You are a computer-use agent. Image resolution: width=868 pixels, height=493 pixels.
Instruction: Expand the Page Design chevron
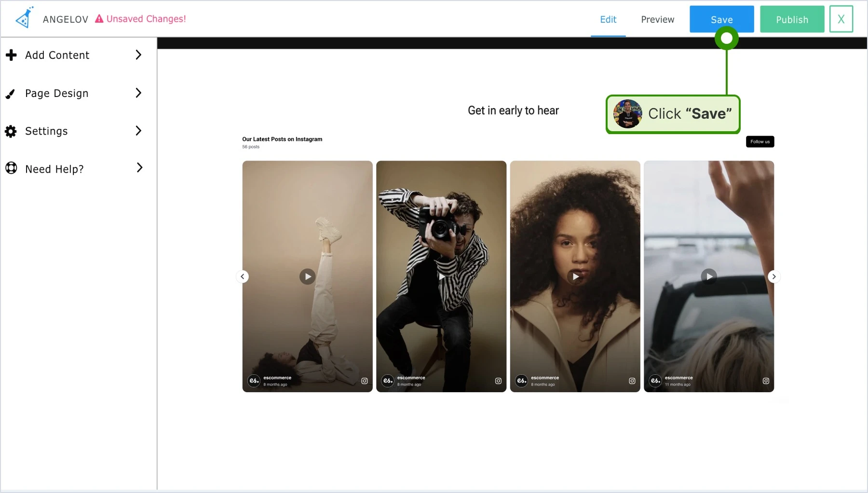pyautogui.click(x=138, y=93)
